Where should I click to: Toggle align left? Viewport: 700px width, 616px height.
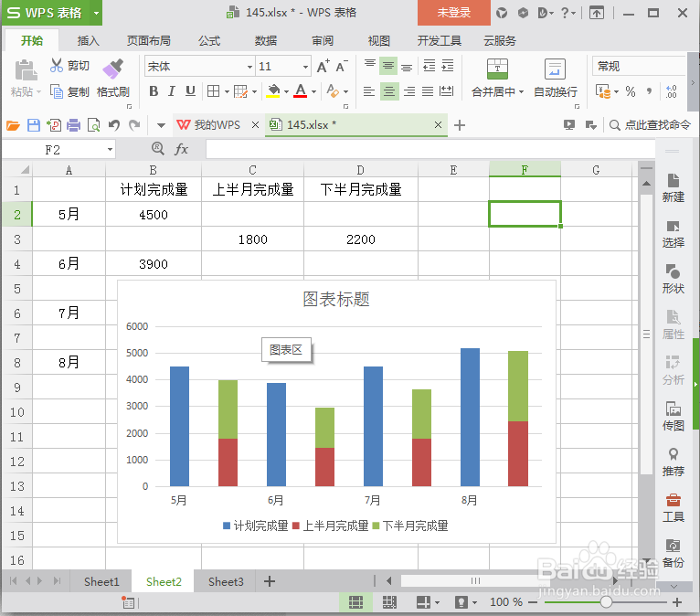(369, 91)
